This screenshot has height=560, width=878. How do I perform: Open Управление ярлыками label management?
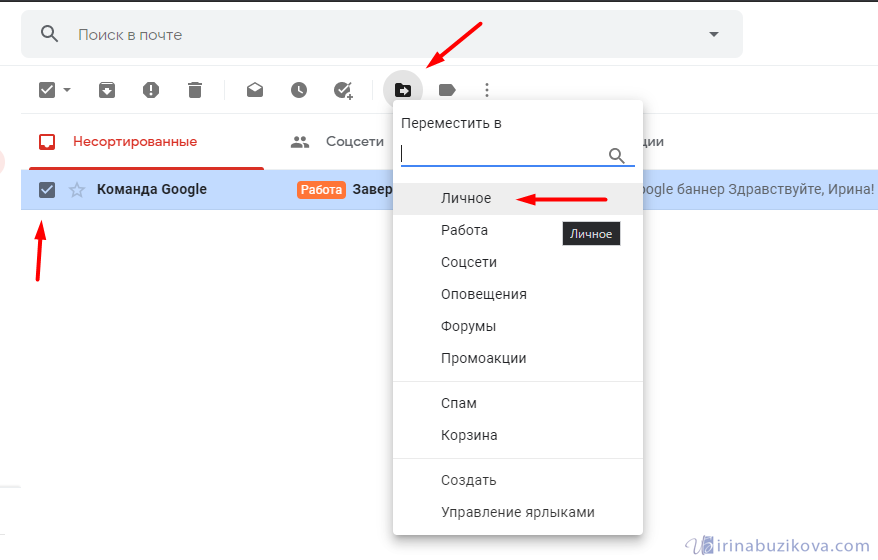pos(517,512)
